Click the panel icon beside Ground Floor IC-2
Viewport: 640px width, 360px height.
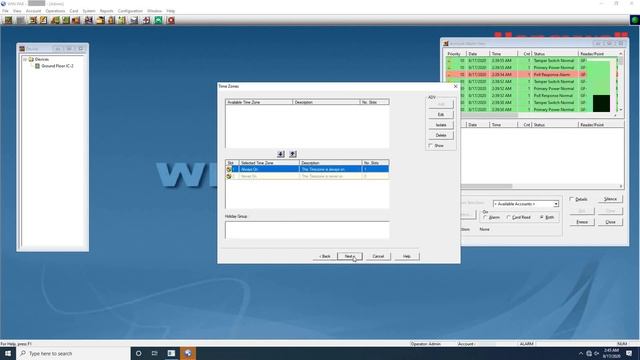point(37,66)
